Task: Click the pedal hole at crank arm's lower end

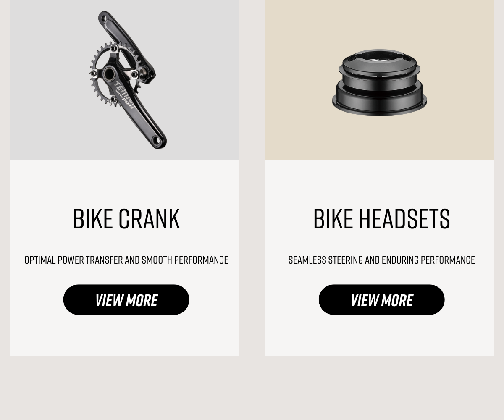Action: [157, 140]
